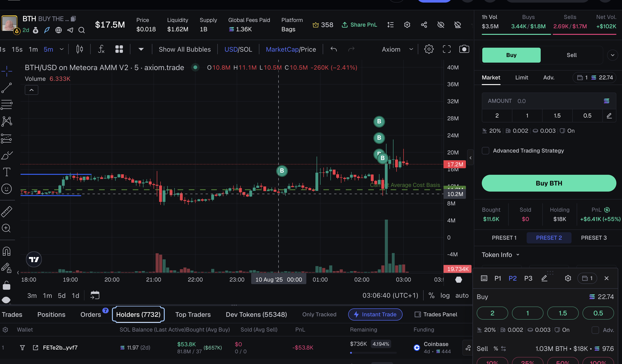Click Show All Bubbles
This screenshot has height=364, width=622.
pyautogui.click(x=185, y=49)
